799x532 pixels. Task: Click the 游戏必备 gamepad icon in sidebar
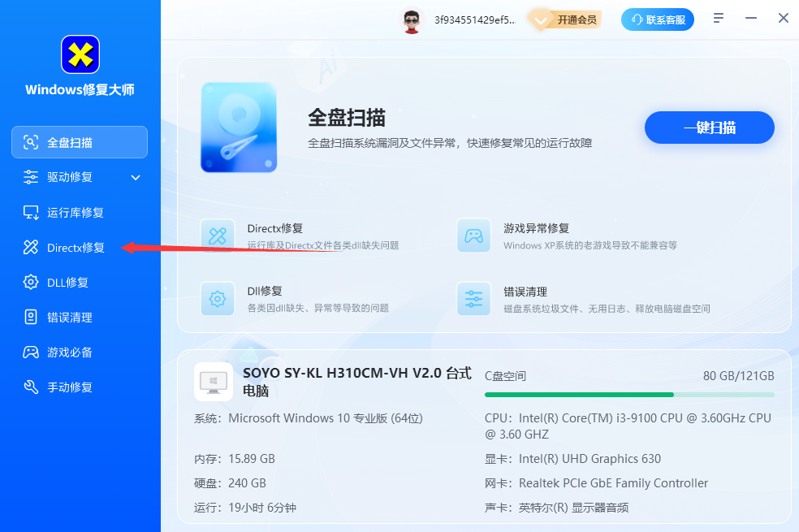tap(31, 353)
